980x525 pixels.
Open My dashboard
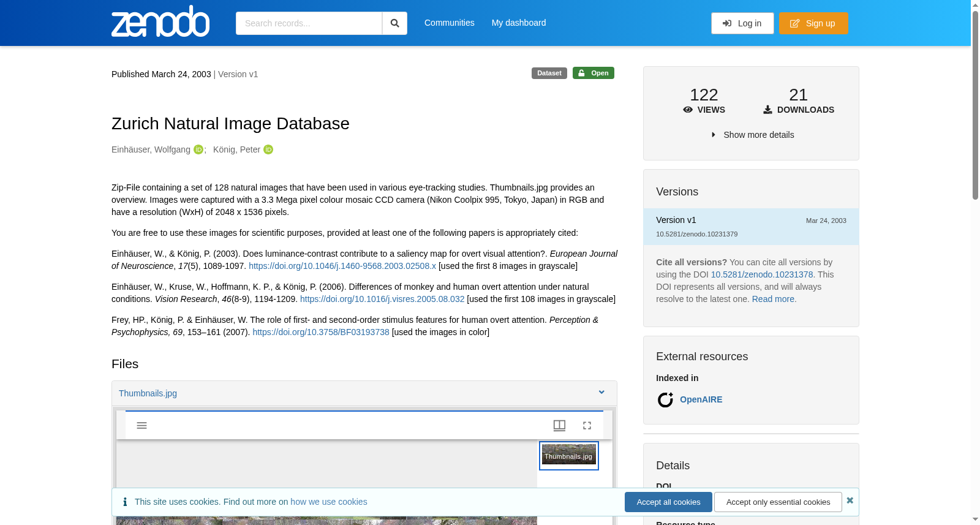[x=519, y=23]
